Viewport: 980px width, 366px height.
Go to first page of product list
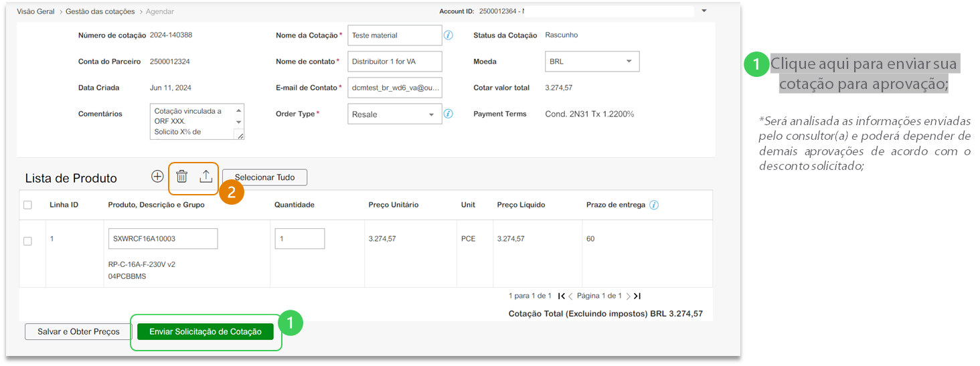[562, 296]
